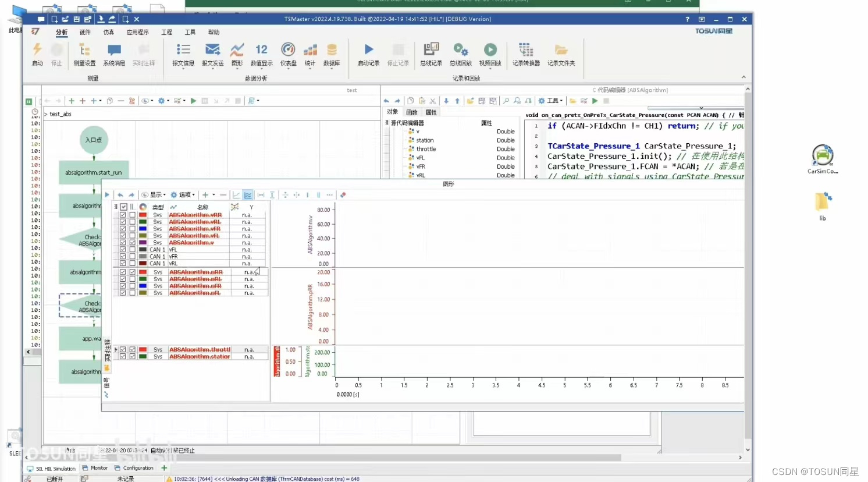Viewport: 868px width, 482px height.
Task: Toggle the header select-all checkbox
Action: 123,207
